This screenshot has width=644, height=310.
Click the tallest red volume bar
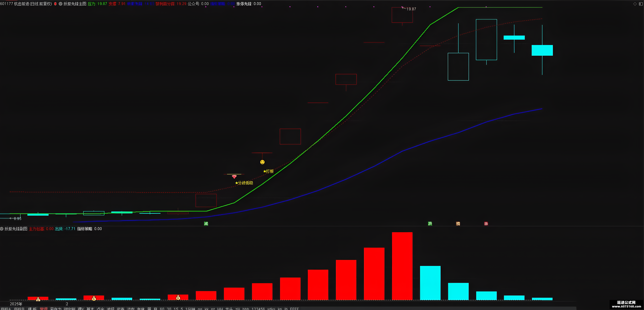(x=402, y=266)
